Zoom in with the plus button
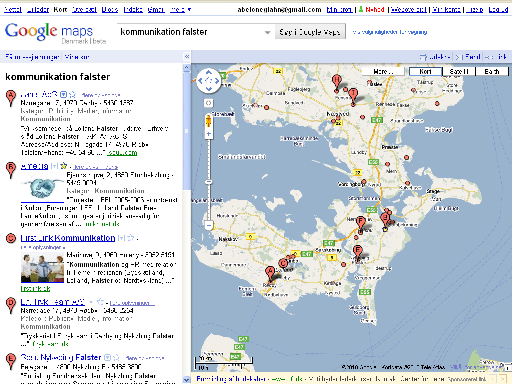Screen dimensions: 512x384 (x=209, y=134)
